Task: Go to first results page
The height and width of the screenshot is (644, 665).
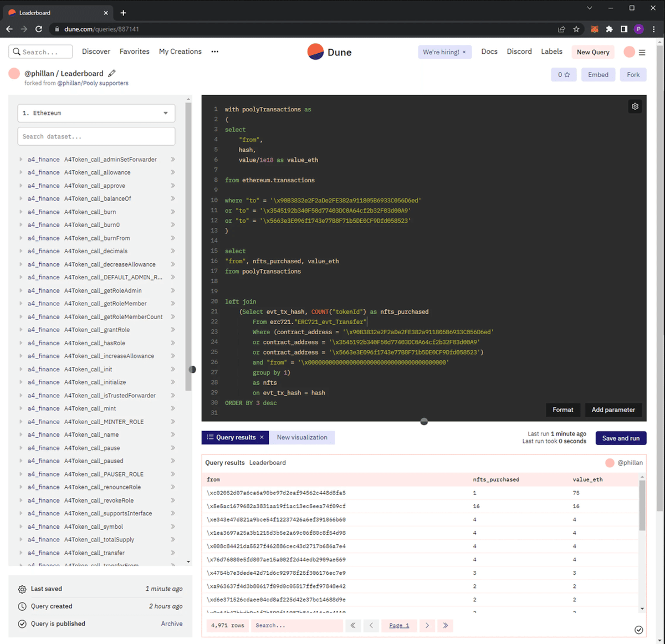Action: click(352, 625)
